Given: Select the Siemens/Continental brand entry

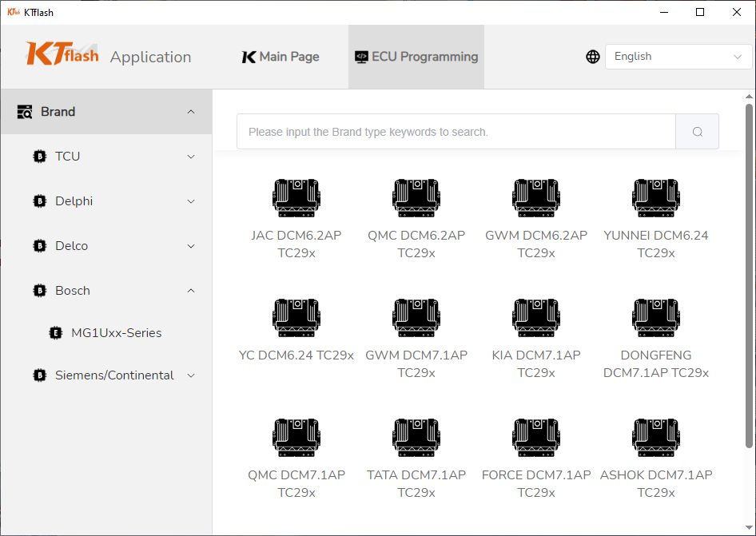Looking at the screenshot, I should click(x=106, y=375).
